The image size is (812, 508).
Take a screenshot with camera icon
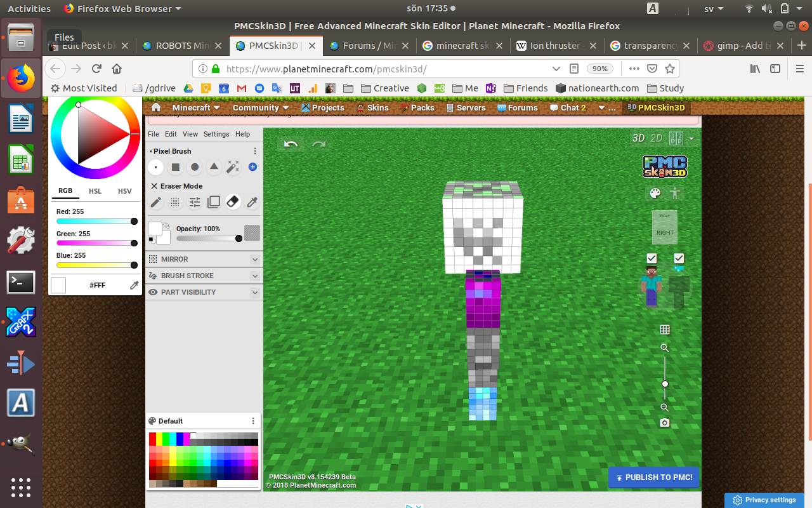664,423
